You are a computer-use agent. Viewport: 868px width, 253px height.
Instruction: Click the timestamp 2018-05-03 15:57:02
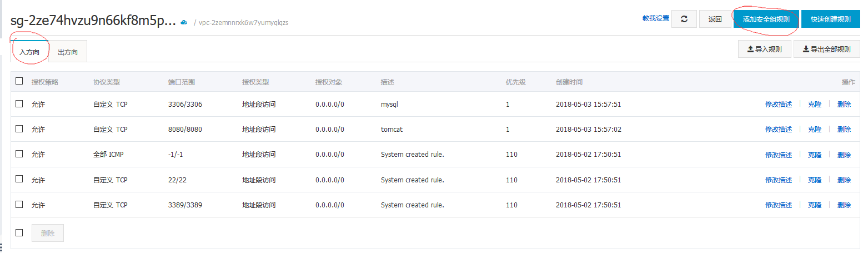click(x=588, y=129)
